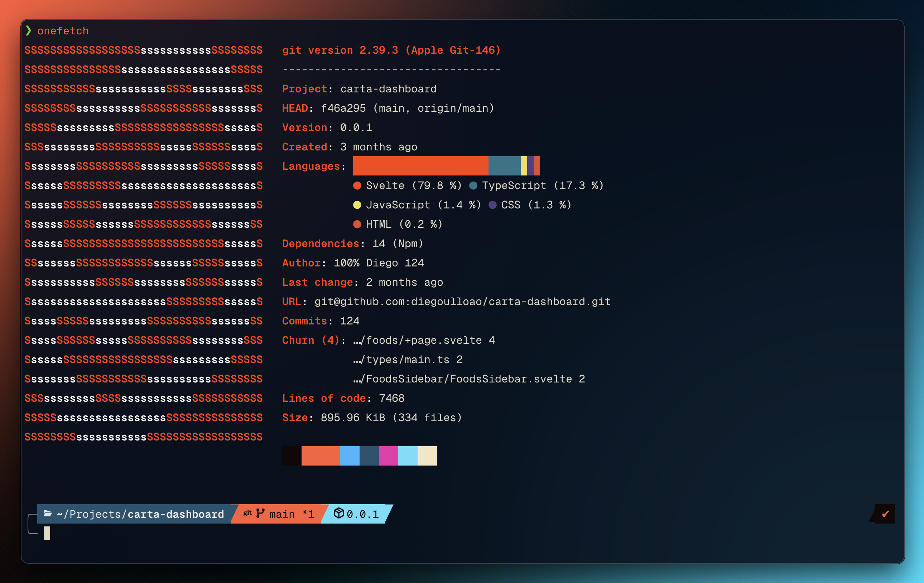Click 'Author: 100% Diego 124' line

click(x=353, y=263)
